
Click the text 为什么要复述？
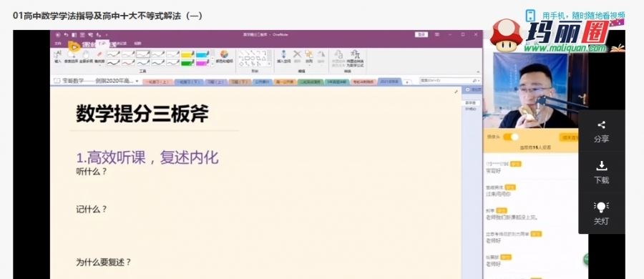(x=104, y=262)
